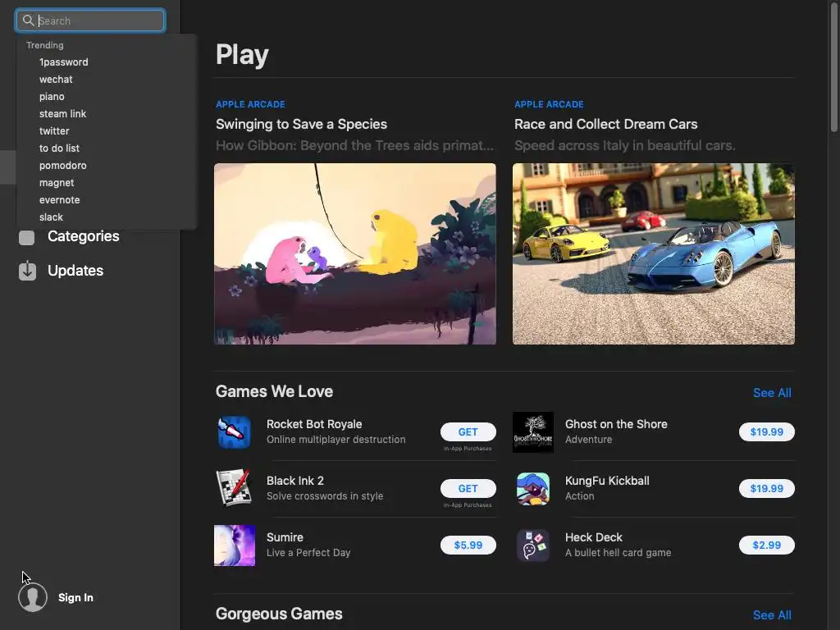Click the account avatar icon
The height and width of the screenshot is (630, 840).
pyautogui.click(x=33, y=597)
